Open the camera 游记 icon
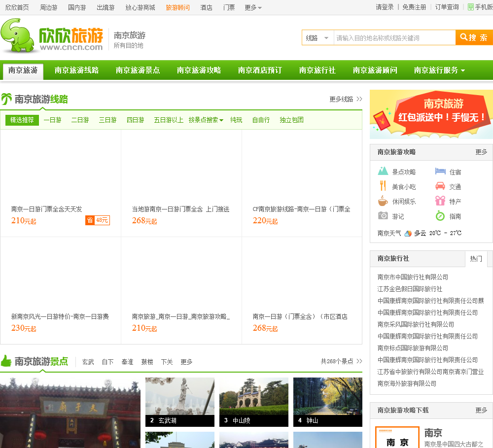The width and height of the screenshot is (493, 448). [x=383, y=216]
